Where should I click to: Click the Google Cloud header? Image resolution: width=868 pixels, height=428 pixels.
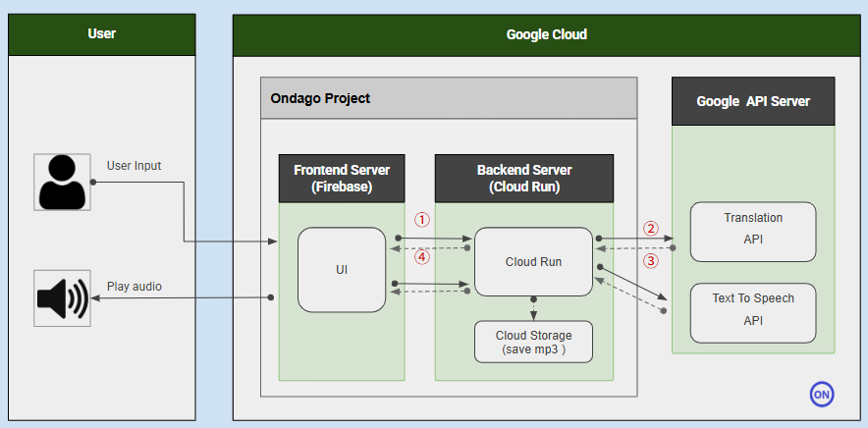tap(546, 35)
